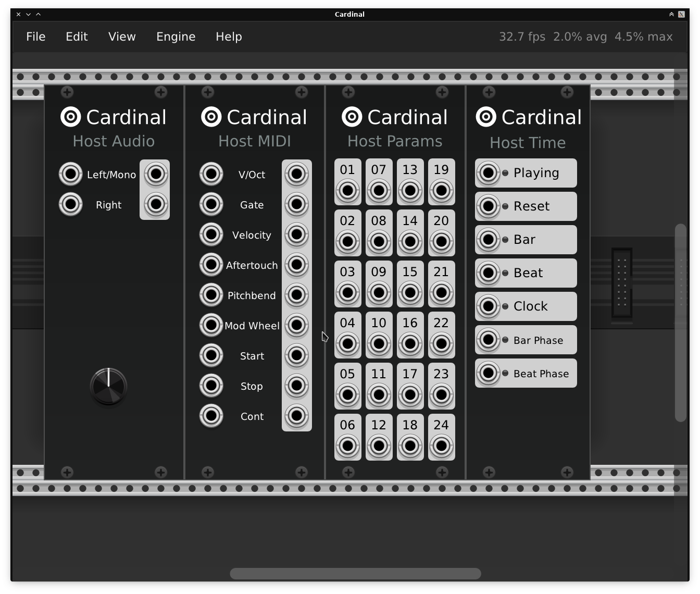Click the Gate input jack on Host MIDI
The height and width of the screenshot is (594, 700).
tap(211, 204)
